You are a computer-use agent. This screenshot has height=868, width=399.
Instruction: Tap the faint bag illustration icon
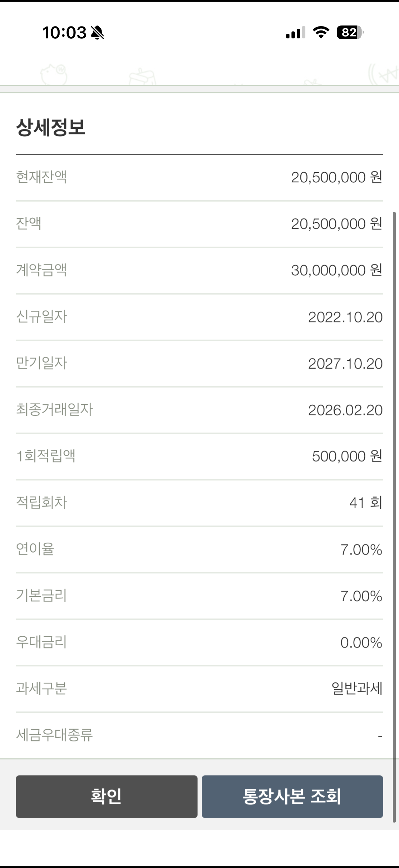142,77
